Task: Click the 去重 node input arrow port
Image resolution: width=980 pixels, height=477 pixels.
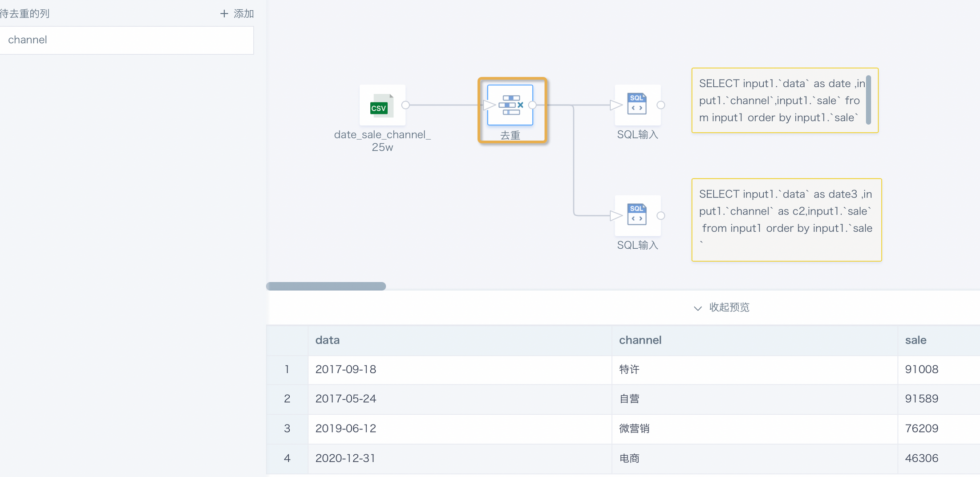Action: tap(489, 105)
